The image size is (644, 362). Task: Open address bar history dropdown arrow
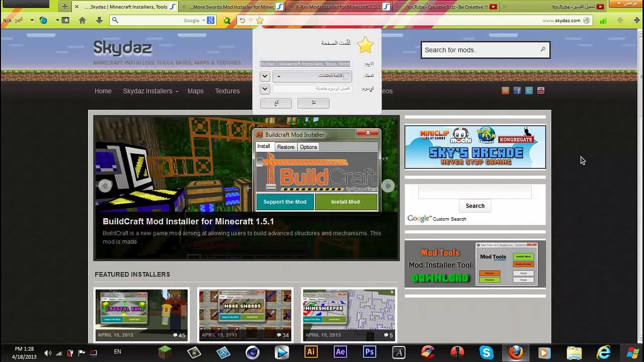click(251, 21)
